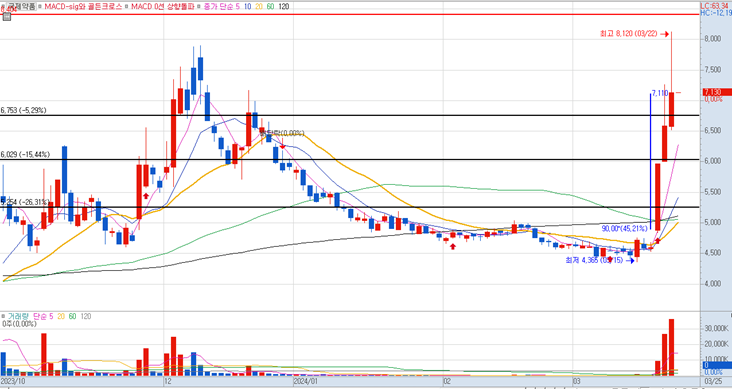This screenshot has height=389, width=732.
Task: Click the 종가 단순 moving average legend
Action: (220, 6)
